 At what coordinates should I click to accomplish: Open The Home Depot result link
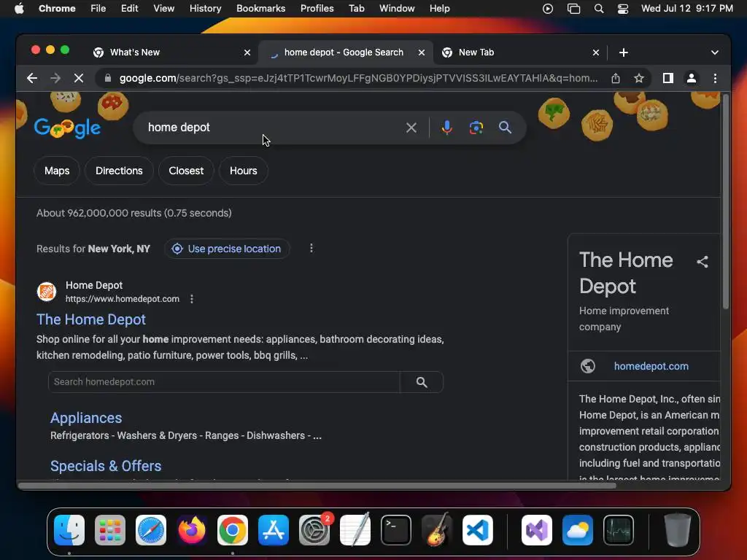[x=91, y=319]
